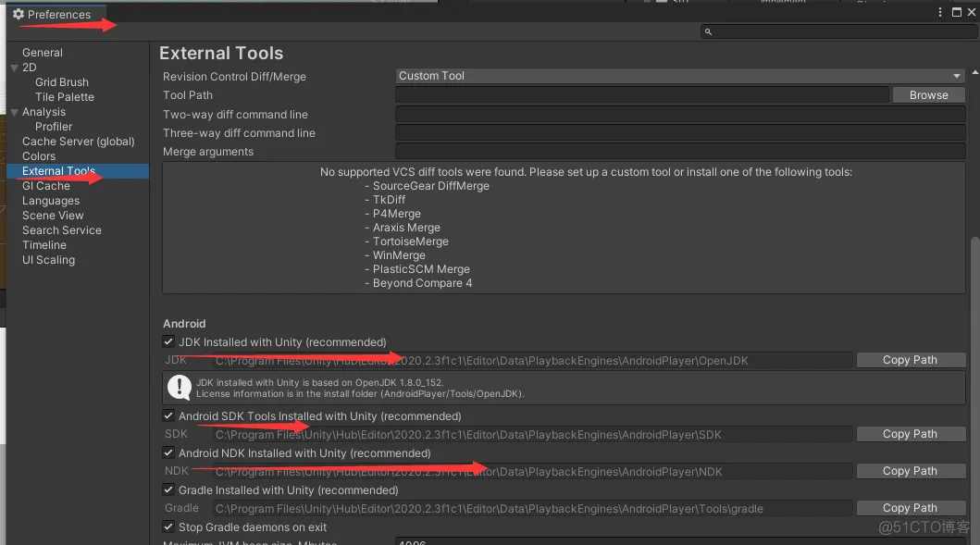Image resolution: width=980 pixels, height=545 pixels.
Task: Copy the JDK path
Action: click(911, 360)
